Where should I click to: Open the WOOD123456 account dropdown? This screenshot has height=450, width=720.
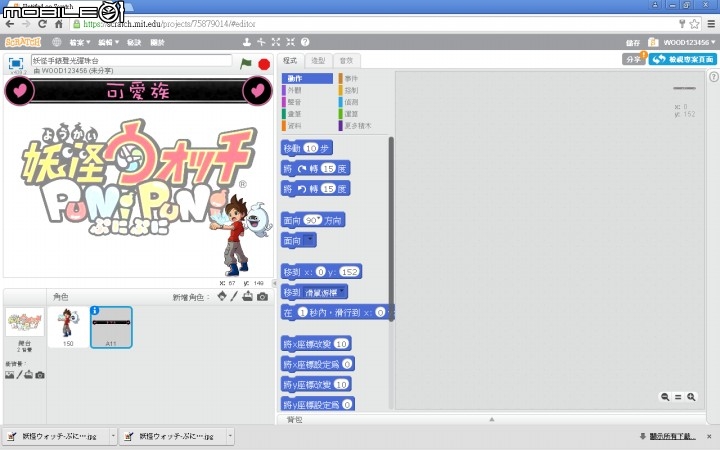click(x=689, y=42)
